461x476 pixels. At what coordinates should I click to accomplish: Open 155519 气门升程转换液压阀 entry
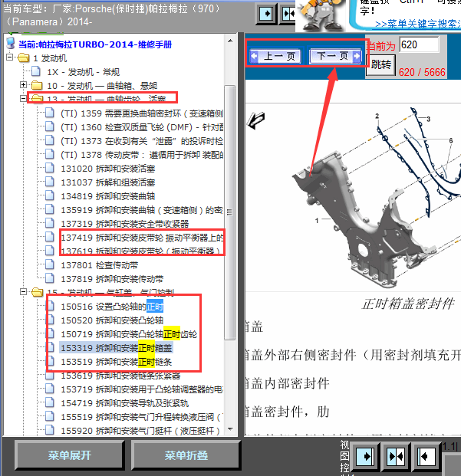[142, 417]
